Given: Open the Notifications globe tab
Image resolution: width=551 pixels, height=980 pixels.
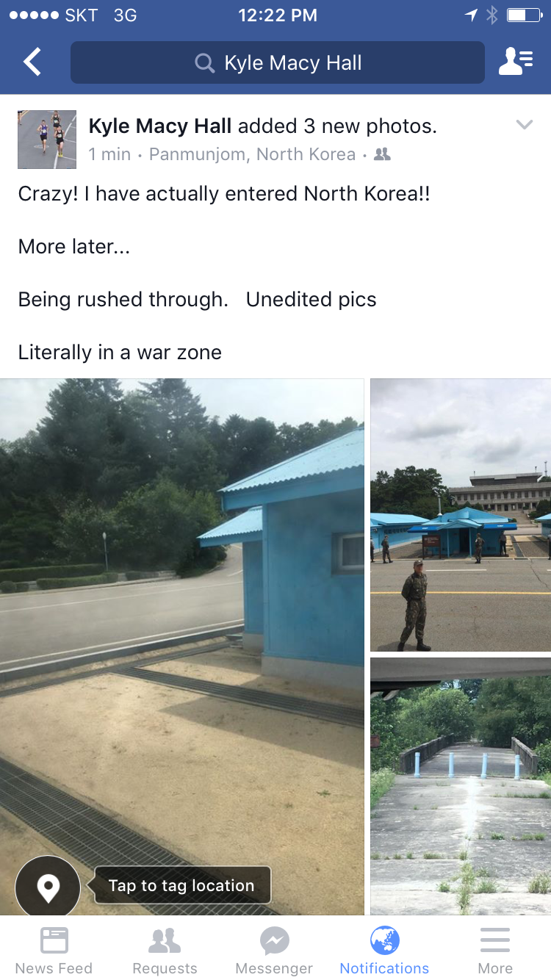Looking at the screenshot, I should tap(384, 949).
